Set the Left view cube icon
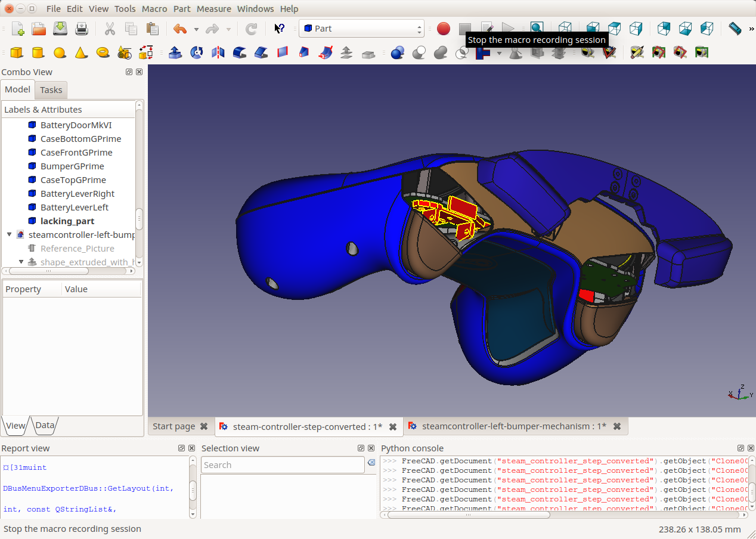This screenshot has height=539, width=756. click(707, 28)
